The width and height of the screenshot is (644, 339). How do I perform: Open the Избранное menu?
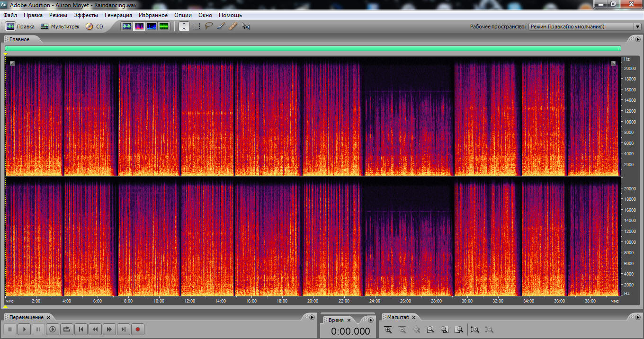[153, 15]
